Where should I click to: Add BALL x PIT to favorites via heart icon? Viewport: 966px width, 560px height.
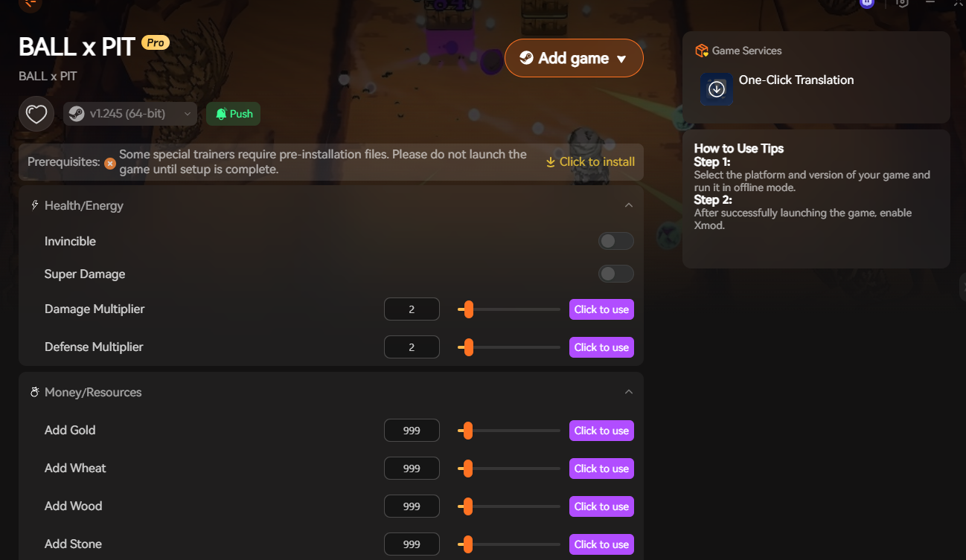click(36, 114)
